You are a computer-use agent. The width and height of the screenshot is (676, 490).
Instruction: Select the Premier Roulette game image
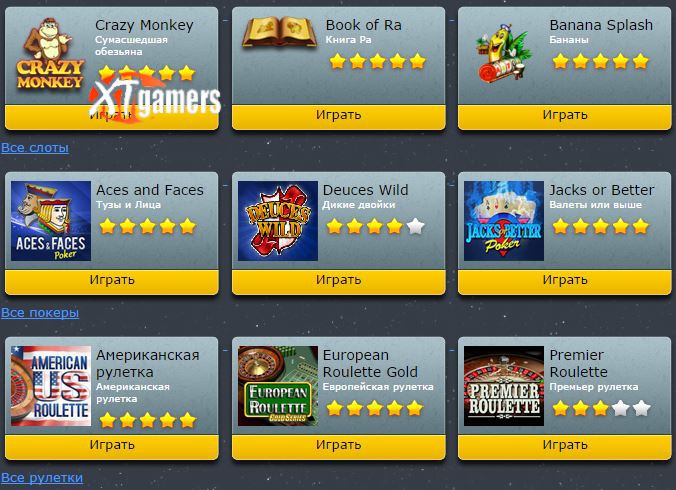pos(504,386)
